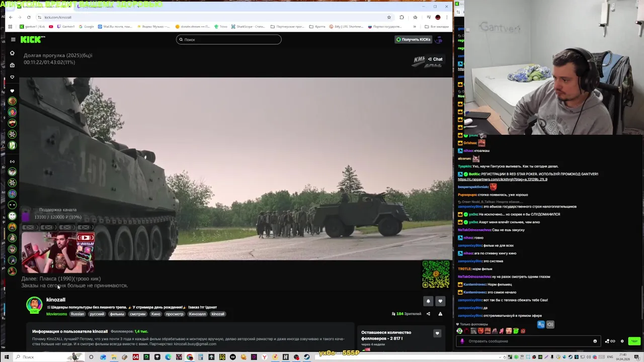Open the Mail.Ru bookmark

point(115,27)
